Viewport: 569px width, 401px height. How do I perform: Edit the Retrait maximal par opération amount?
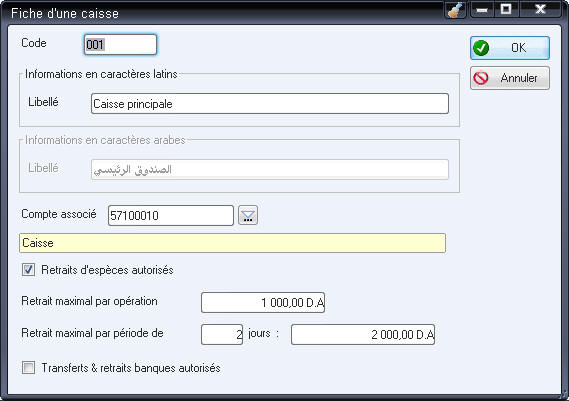(x=263, y=302)
